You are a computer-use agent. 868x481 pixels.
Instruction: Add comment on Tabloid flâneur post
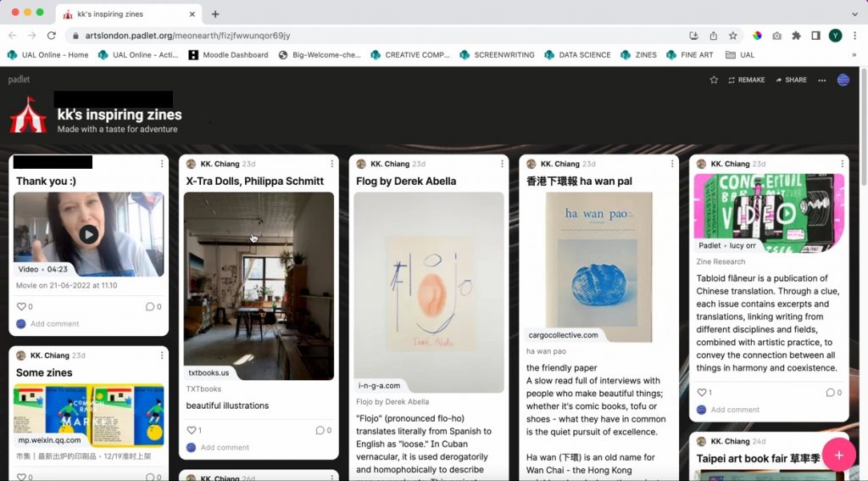click(x=735, y=410)
